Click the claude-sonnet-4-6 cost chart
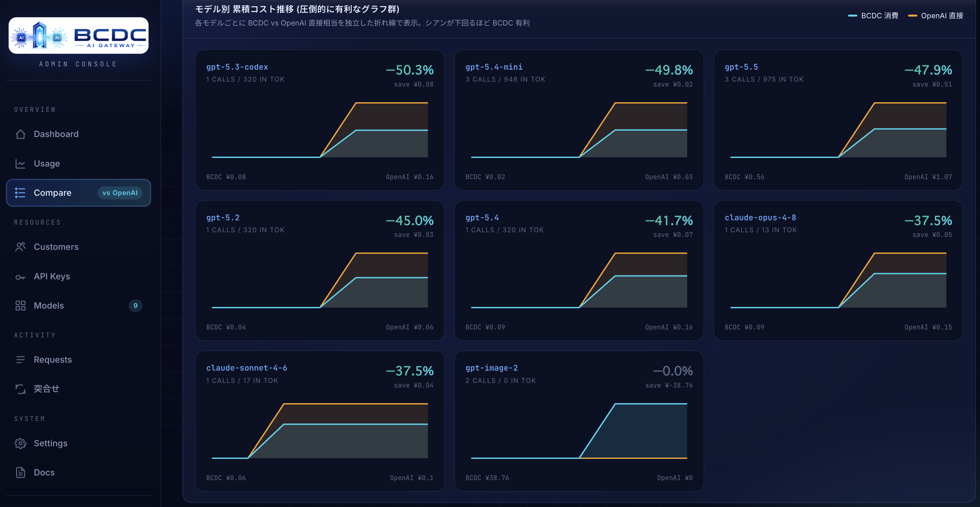Viewport: 980px width, 507px height. [320, 431]
